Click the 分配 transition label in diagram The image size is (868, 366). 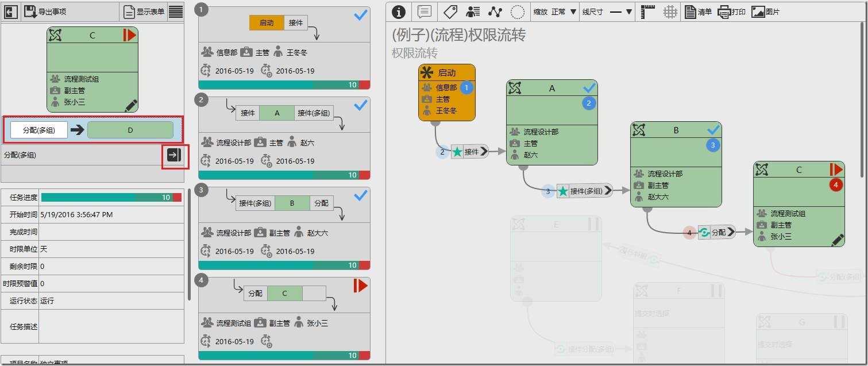(x=717, y=232)
